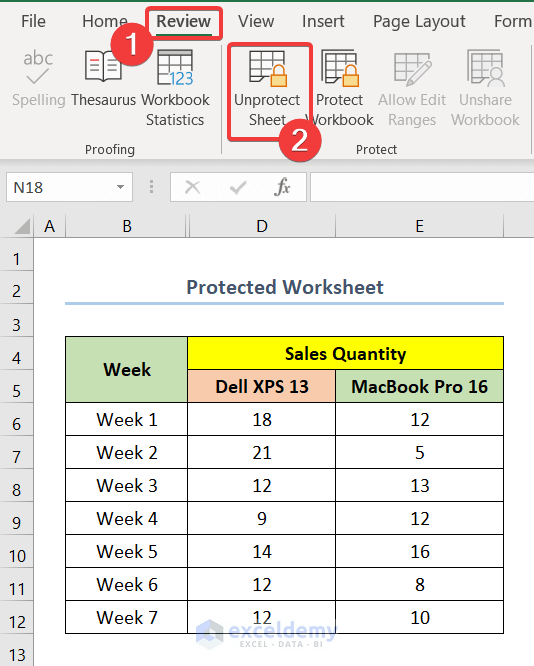
Task: Select the Review tab
Action: [x=184, y=21]
